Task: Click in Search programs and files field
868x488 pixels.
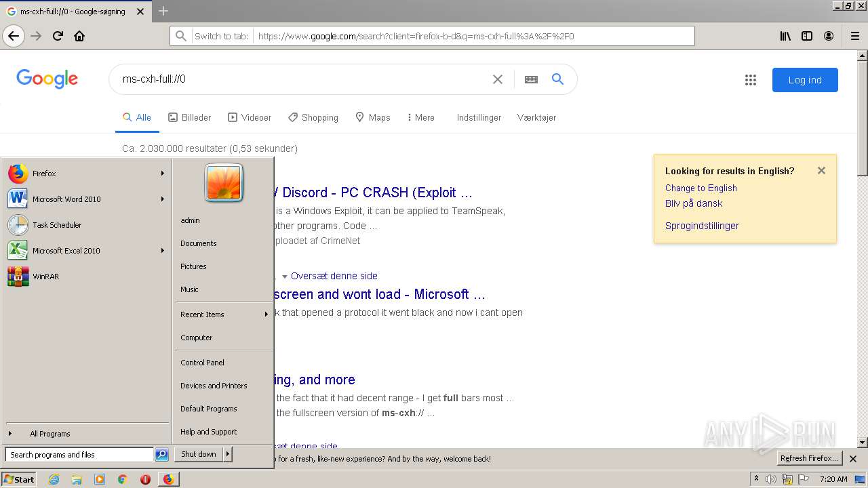Action: tap(79, 455)
